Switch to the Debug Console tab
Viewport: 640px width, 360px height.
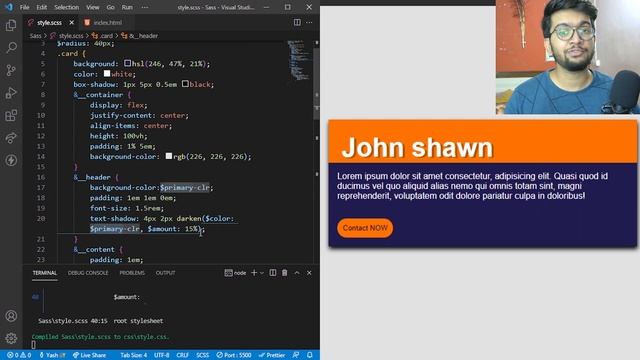[88, 273]
